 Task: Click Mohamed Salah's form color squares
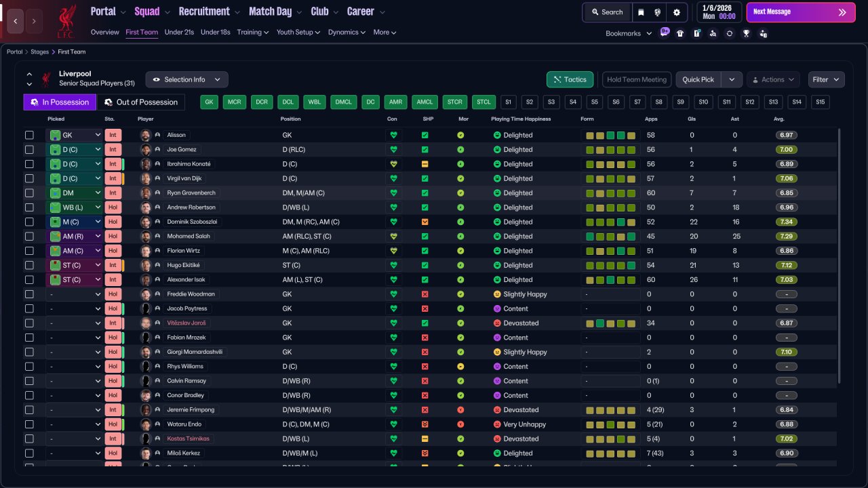611,237
